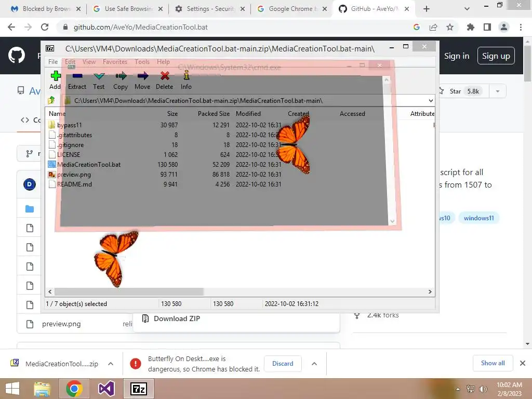Click the Delete toolbar icon in 7-Zip
532x399 pixels.
click(x=165, y=80)
